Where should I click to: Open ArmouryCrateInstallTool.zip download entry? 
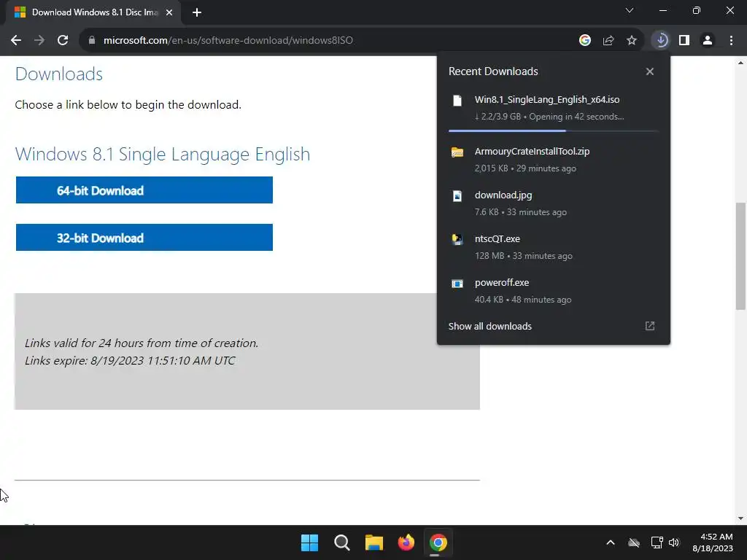tap(553, 160)
